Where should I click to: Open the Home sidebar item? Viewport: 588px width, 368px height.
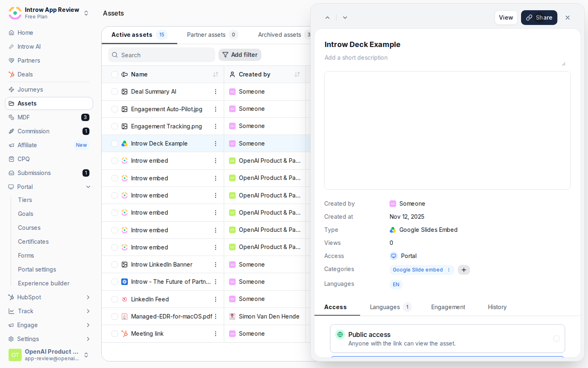(49, 33)
